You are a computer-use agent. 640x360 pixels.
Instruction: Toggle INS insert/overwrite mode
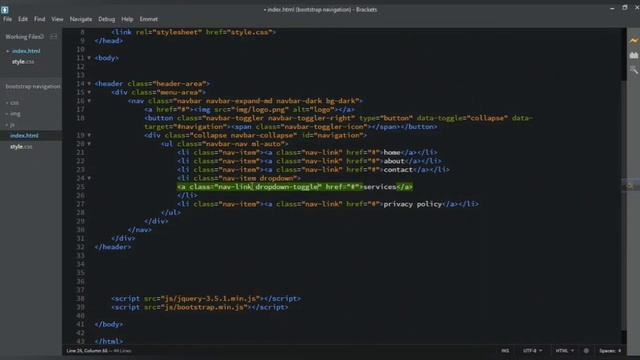point(505,351)
